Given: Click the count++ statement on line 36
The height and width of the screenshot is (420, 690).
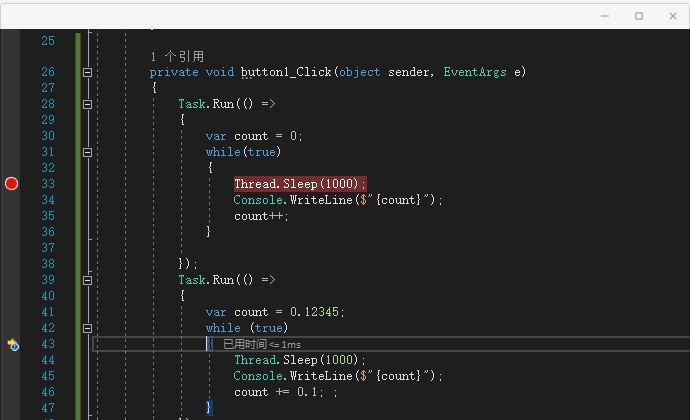Looking at the screenshot, I should [260, 216].
